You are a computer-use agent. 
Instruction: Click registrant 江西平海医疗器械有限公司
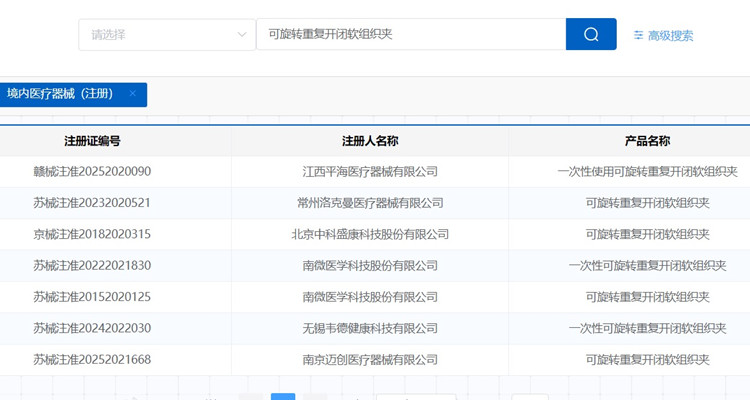[370, 171]
